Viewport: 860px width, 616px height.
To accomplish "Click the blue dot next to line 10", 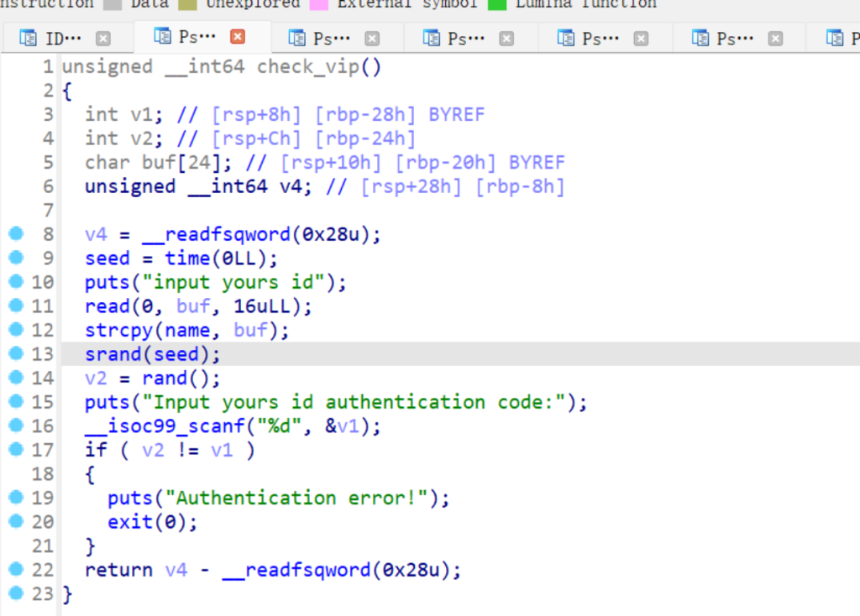I will click(x=14, y=282).
